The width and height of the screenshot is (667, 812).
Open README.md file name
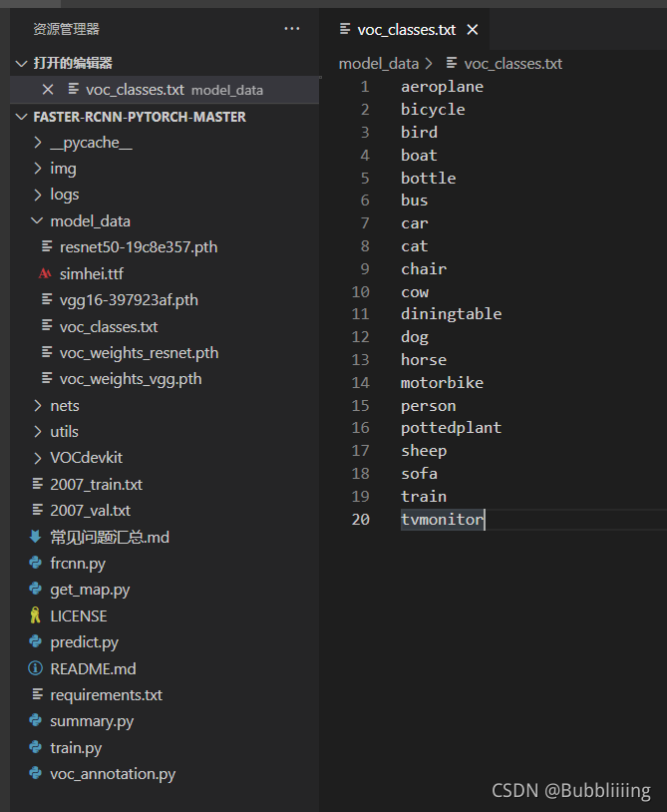coord(93,669)
